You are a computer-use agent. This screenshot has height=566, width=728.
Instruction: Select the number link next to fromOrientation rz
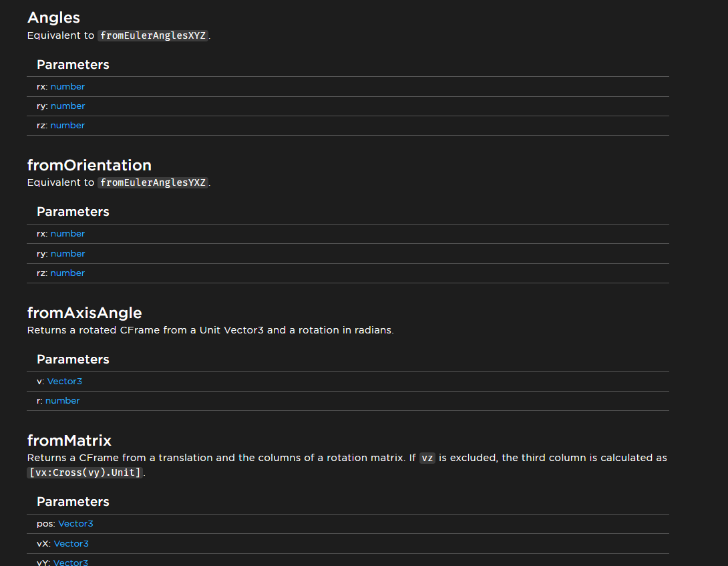(x=67, y=273)
